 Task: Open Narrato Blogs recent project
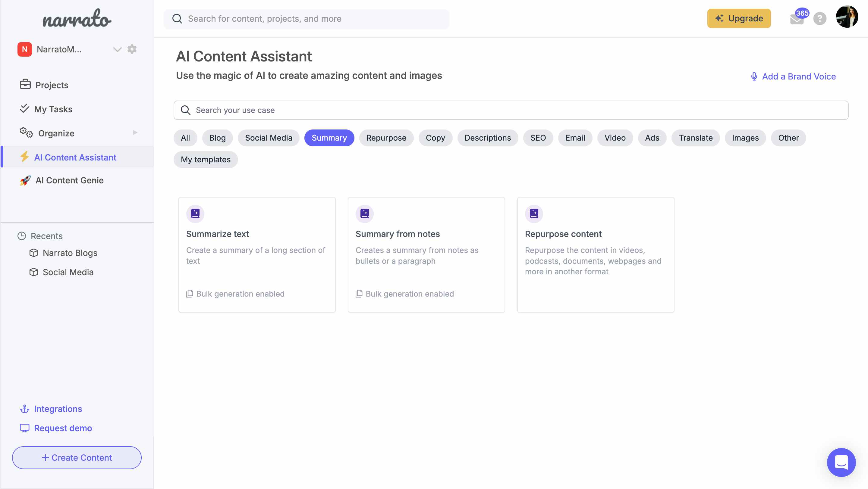point(70,253)
